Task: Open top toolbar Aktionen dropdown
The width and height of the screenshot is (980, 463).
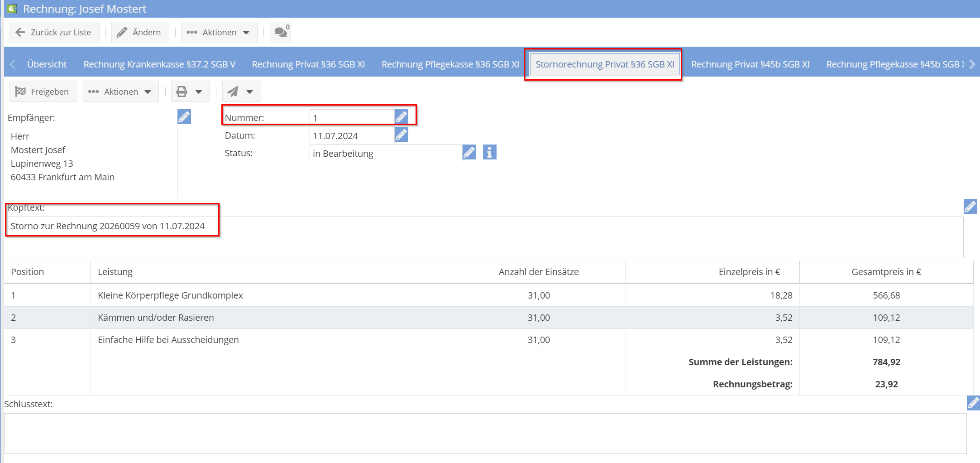Action: click(x=219, y=32)
